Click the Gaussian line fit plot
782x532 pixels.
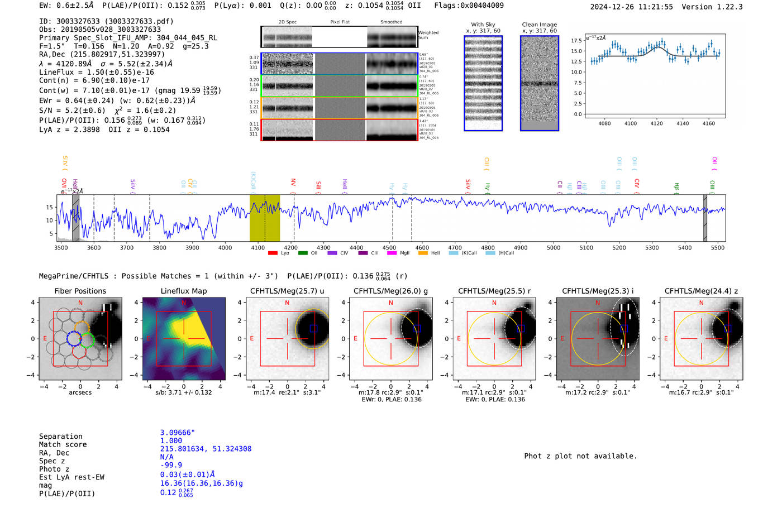tap(655, 76)
